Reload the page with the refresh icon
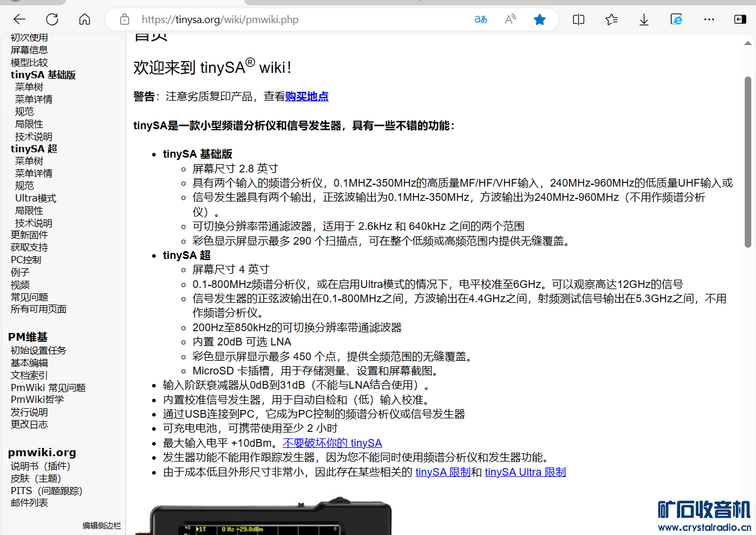The width and height of the screenshot is (756, 535). coord(52,20)
